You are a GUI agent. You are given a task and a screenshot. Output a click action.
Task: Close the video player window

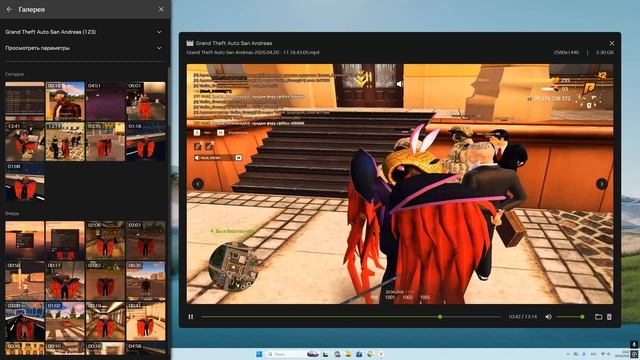coord(611,43)
